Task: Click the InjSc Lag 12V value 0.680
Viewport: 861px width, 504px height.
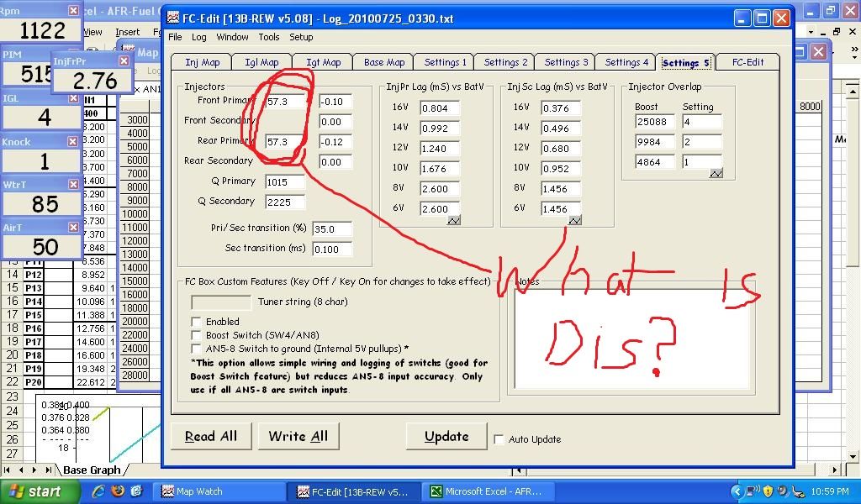Action: point(561,149)
